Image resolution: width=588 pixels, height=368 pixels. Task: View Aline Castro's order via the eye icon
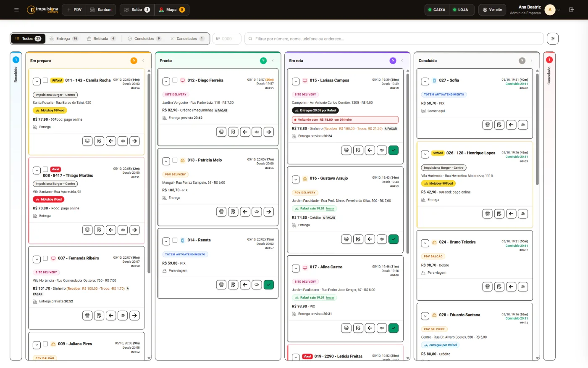[382, 328]
